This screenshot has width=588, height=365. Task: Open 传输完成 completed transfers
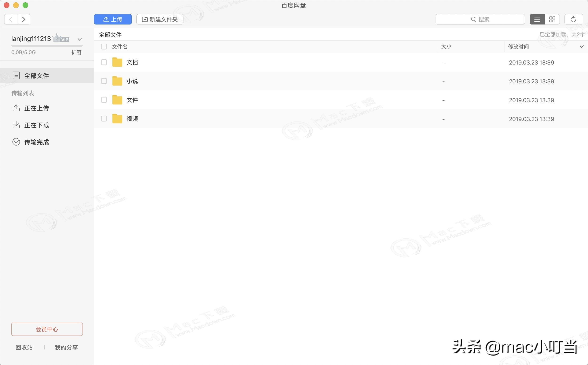(37, 142)
